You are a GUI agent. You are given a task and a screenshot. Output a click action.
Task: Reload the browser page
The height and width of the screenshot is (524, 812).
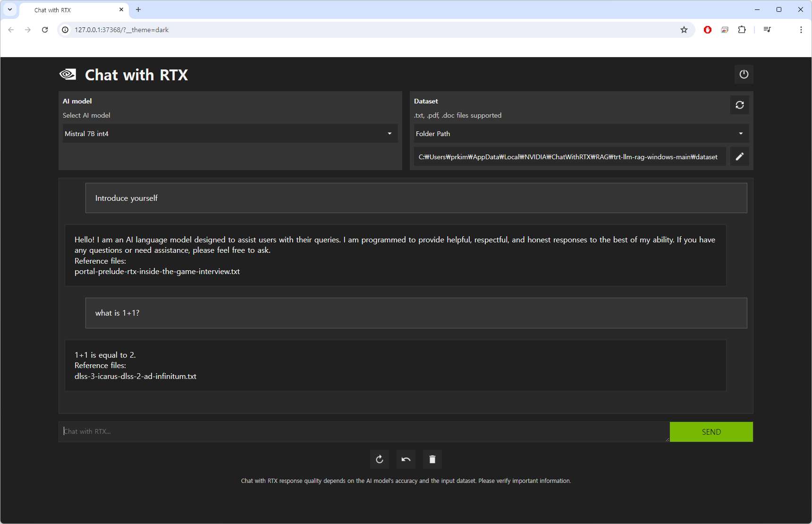pyautogui.click(x=45, y=30)
